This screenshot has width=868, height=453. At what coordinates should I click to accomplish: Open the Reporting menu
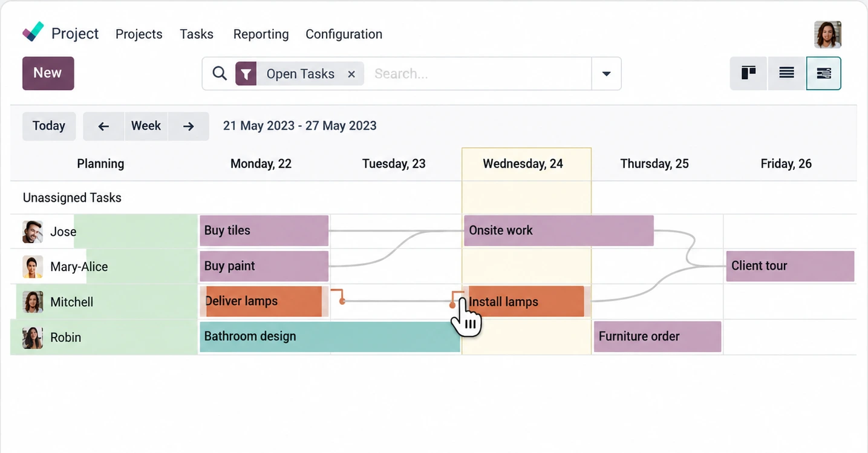pos(261,34)
